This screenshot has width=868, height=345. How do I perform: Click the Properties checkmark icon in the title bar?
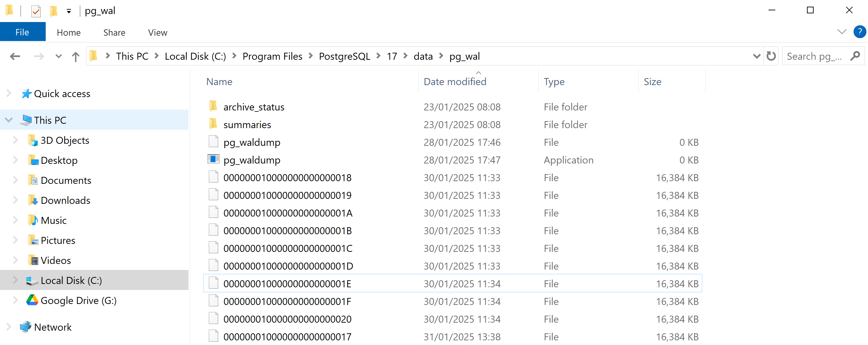(36, 11)
